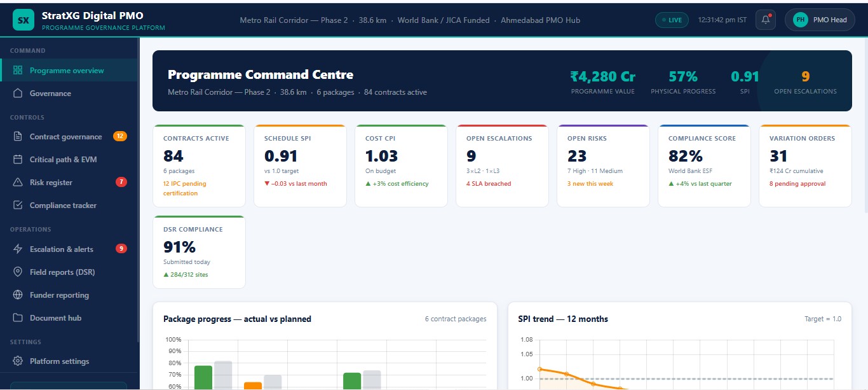Click the "4 SLA breached" text
868x390 pixels.
tap(489, 184)
